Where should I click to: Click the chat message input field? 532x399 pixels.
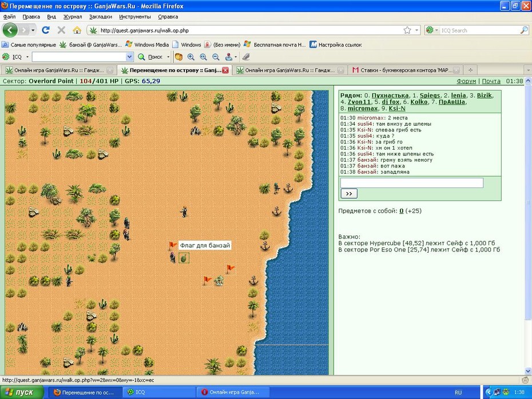[x=411, y=183]
